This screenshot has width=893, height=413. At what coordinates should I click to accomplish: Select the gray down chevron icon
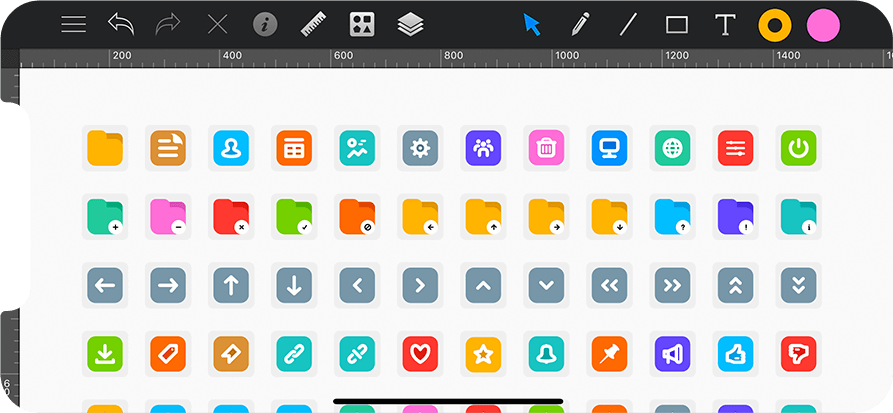(547, 285)
